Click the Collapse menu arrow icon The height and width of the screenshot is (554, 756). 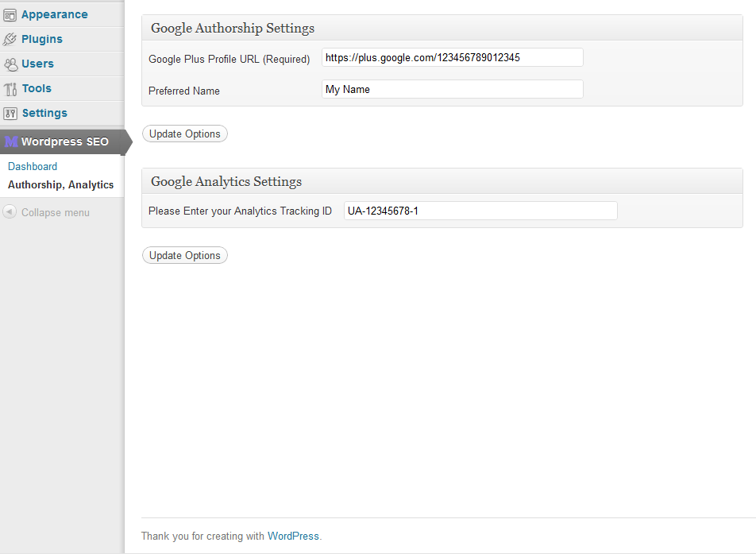point(10,212)
